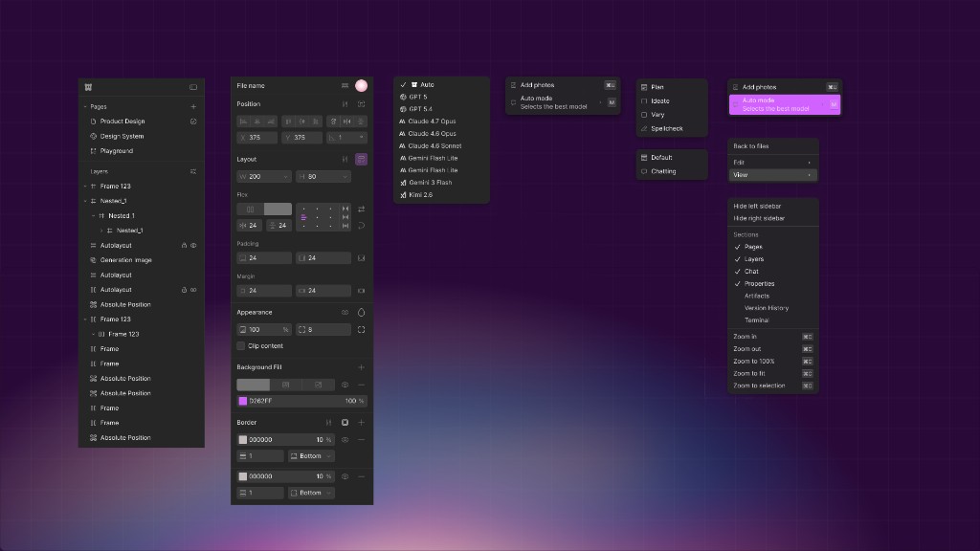Click the frame-target icon in the Position header
The height and width of the screenshot is (551, 980).
[361, 103]
